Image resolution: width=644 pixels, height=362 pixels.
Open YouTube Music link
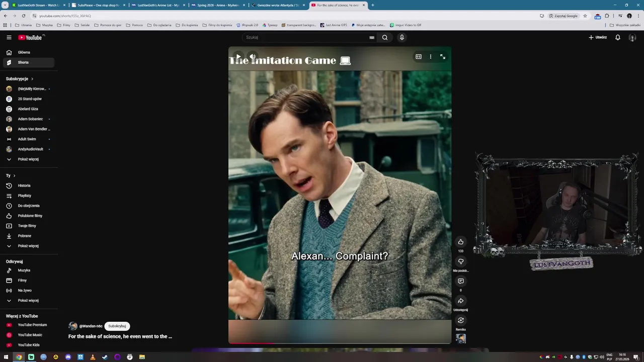(29, 335)
